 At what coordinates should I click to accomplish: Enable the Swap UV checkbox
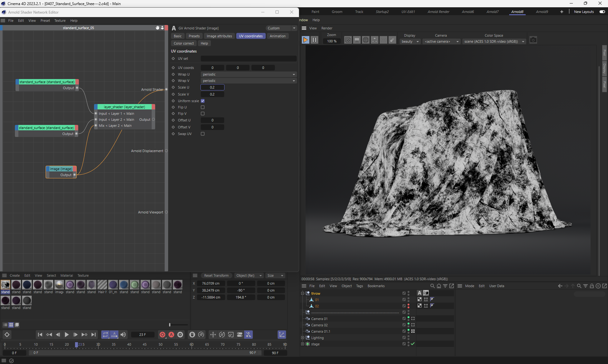coord(203,134)
